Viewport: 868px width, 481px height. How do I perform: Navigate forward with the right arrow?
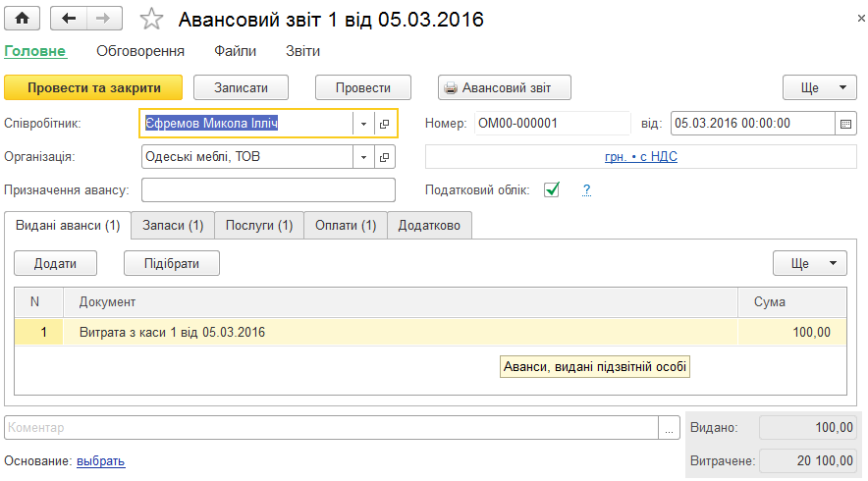103,19
